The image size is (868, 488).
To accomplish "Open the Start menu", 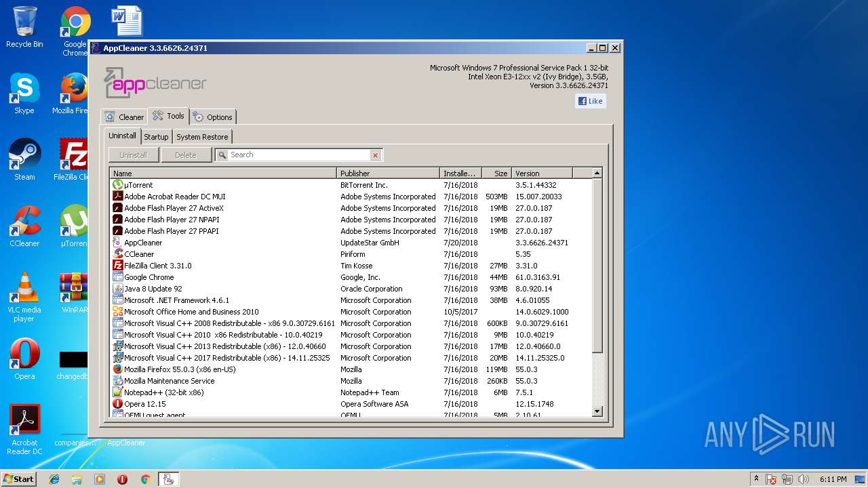I will point(18,479).
